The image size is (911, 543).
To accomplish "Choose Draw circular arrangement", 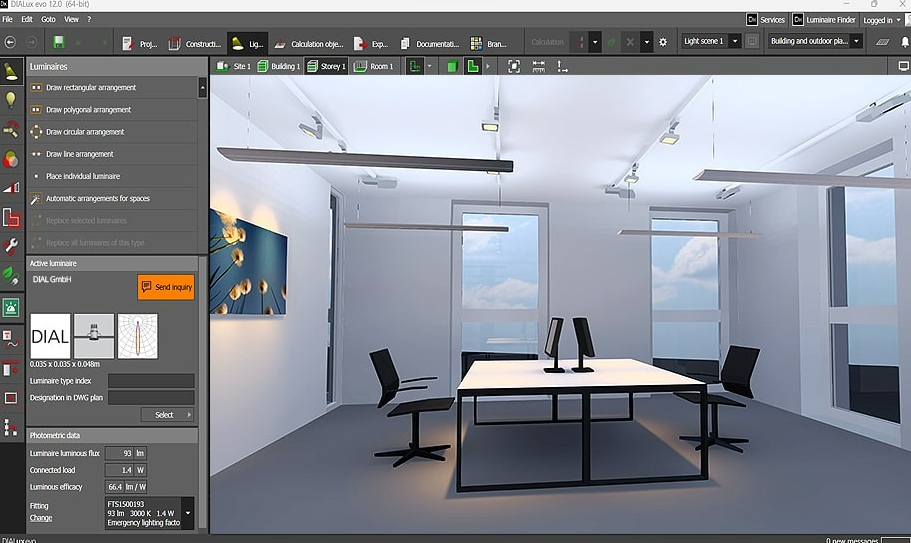I will pos(113,132).
